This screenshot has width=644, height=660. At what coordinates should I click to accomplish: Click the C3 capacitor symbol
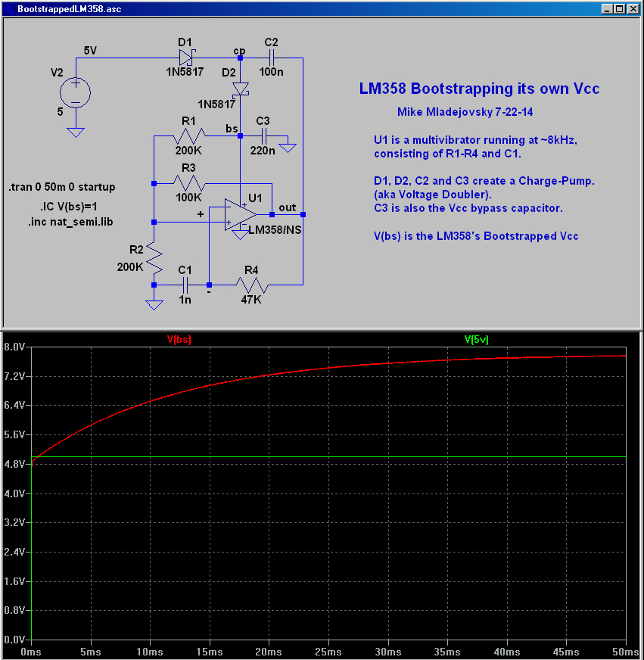click(264, 136)
